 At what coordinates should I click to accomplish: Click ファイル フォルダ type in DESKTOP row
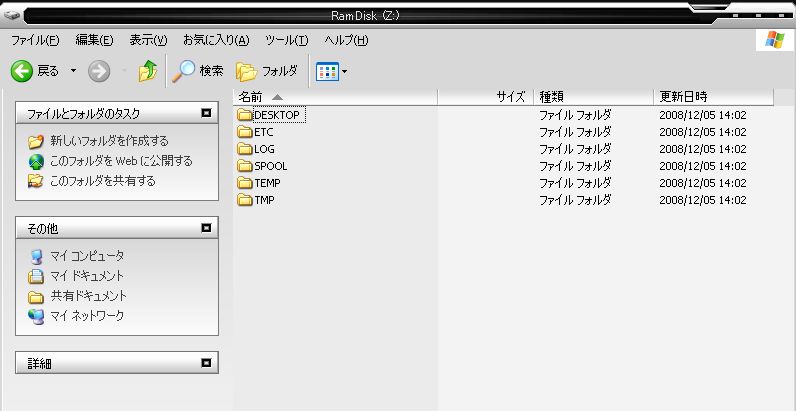click(575, 115)
